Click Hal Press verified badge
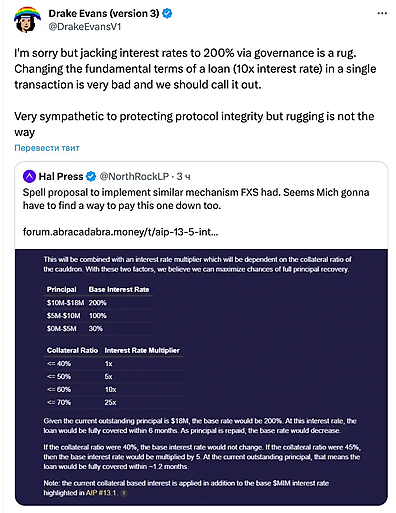 click(91, 176)
